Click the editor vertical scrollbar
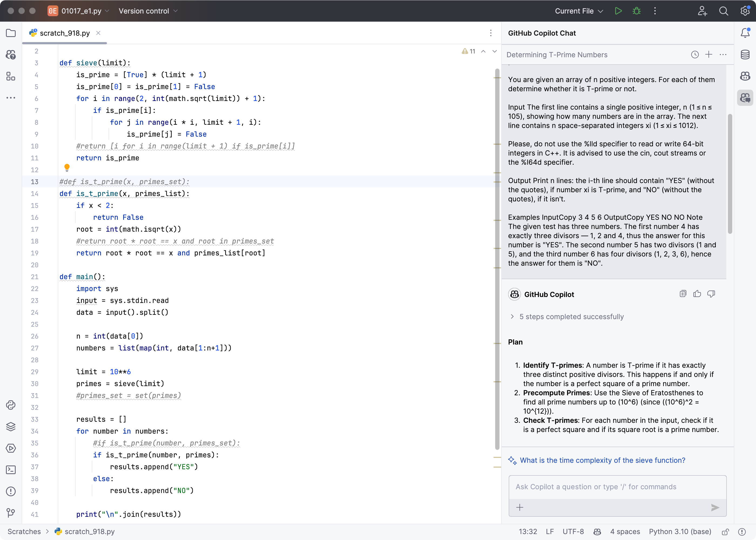 tap(497, 259)
